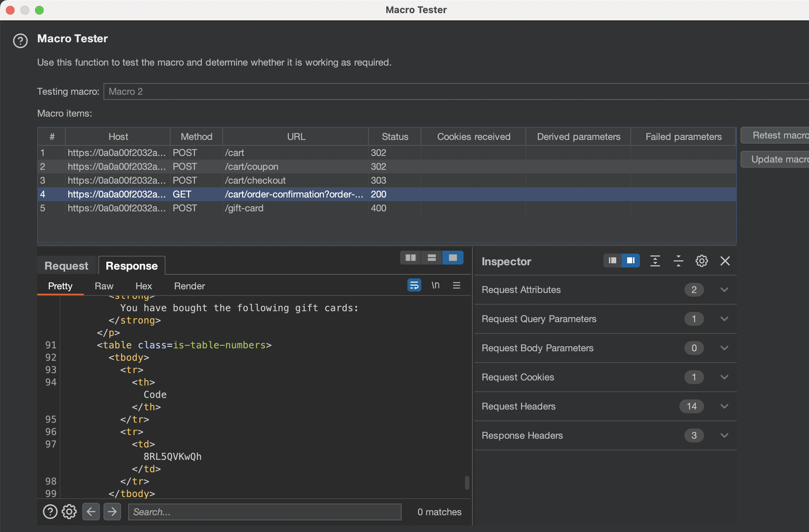This screenshot has width=809, height=532.
Task: Click the Update macro button
Action: (776, 159)
